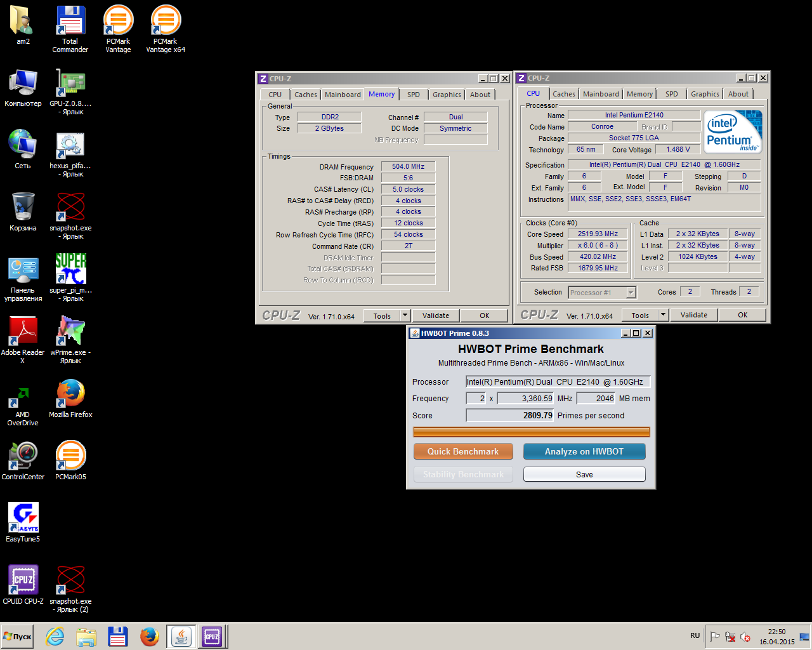Open PCMark Vantage x64 desktop icon
The width and height of the screenshot is (812, 650).
(166, 29)
